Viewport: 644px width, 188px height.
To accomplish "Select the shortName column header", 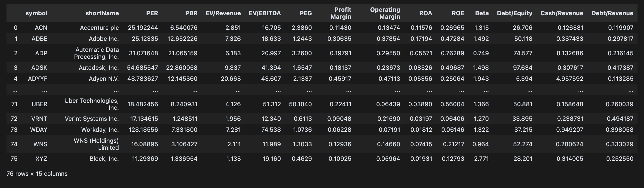I will [x=102, y=13].
